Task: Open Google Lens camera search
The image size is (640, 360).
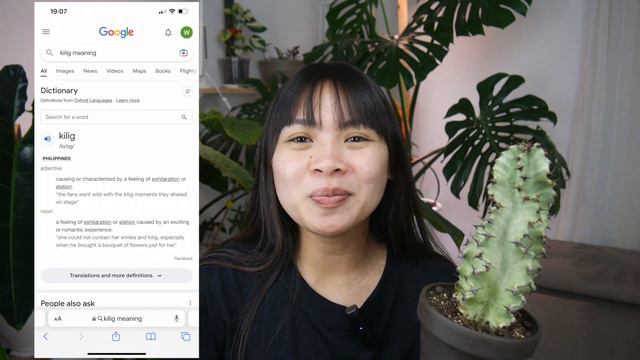Action: (x=184, y=53)
